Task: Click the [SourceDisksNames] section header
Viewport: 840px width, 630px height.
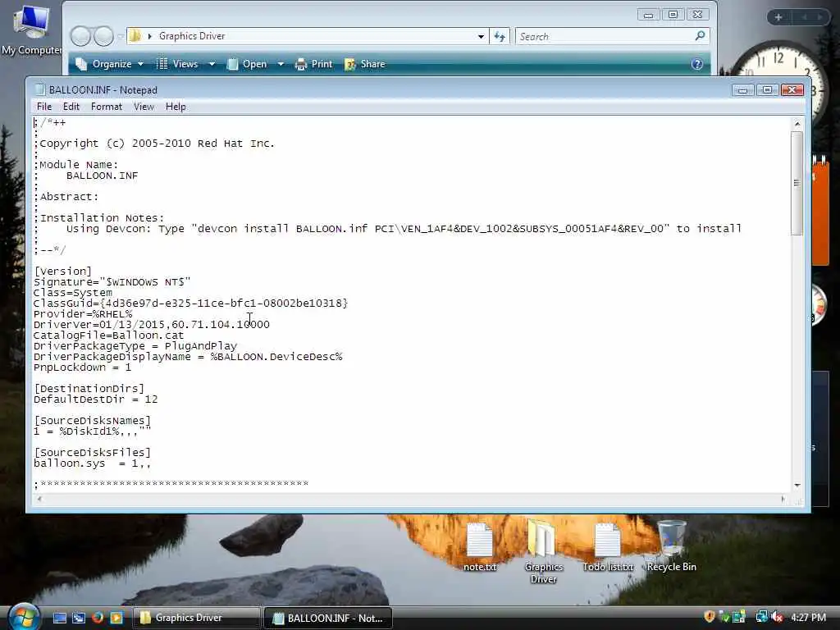Action: pos(92,421)
